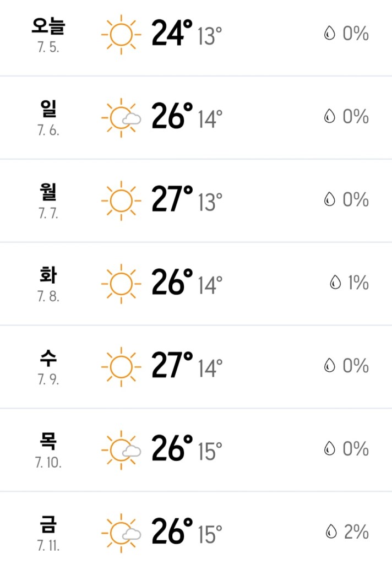
Task: Select the 월 7. 7. day label
Action: click(48, 199)
